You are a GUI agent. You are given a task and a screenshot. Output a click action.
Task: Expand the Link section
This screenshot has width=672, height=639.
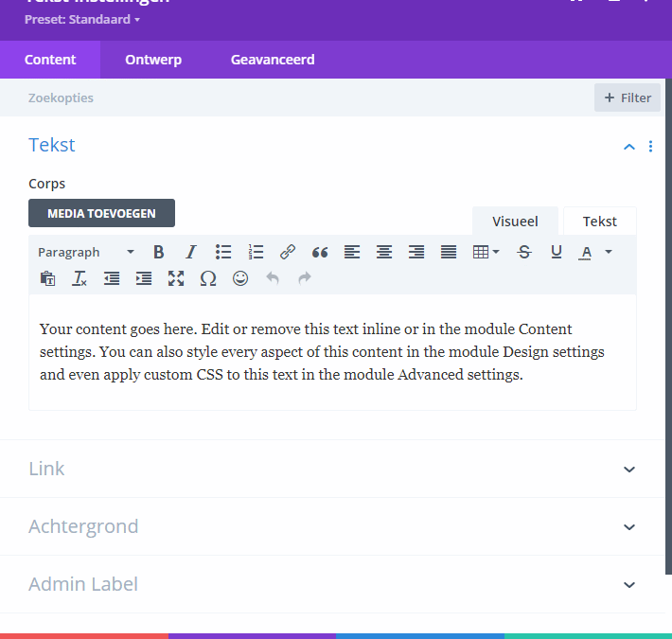629,470
